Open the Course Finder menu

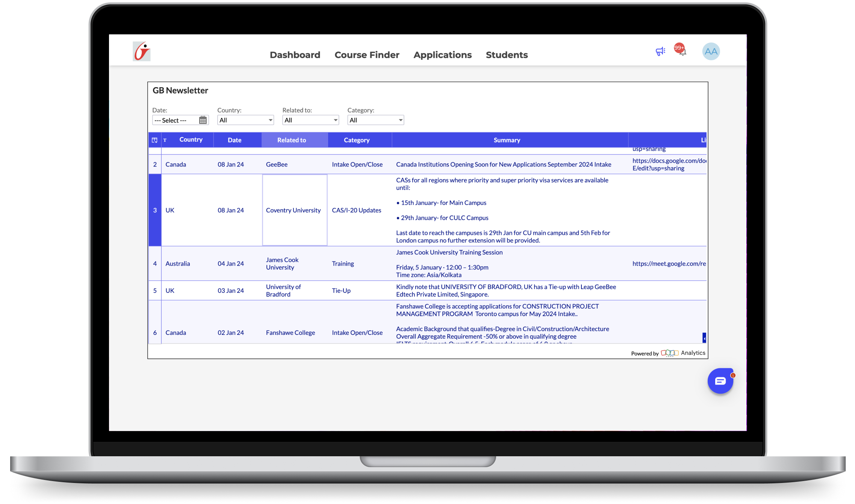pyautogui.click(x=367, y=55)
